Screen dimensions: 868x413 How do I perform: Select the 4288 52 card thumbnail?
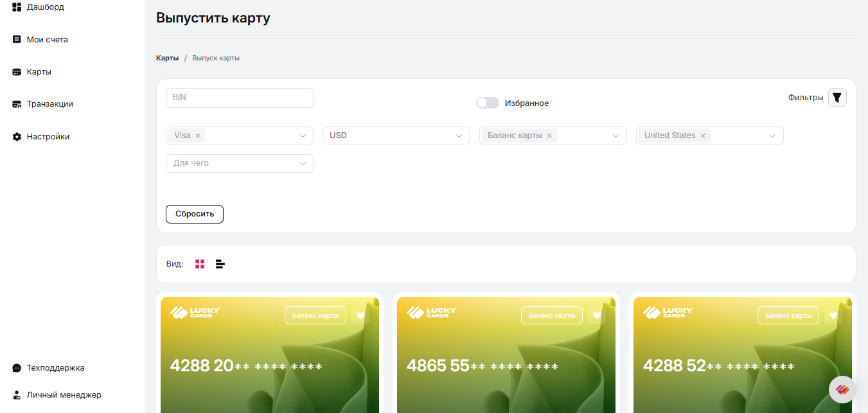tap(743, 355)
